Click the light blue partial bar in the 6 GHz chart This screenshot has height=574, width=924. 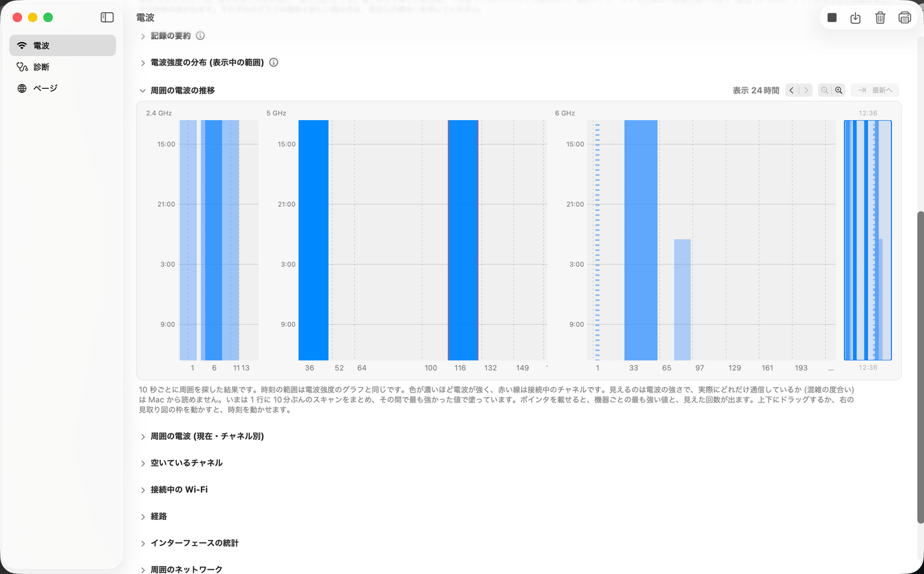point(682,300)
